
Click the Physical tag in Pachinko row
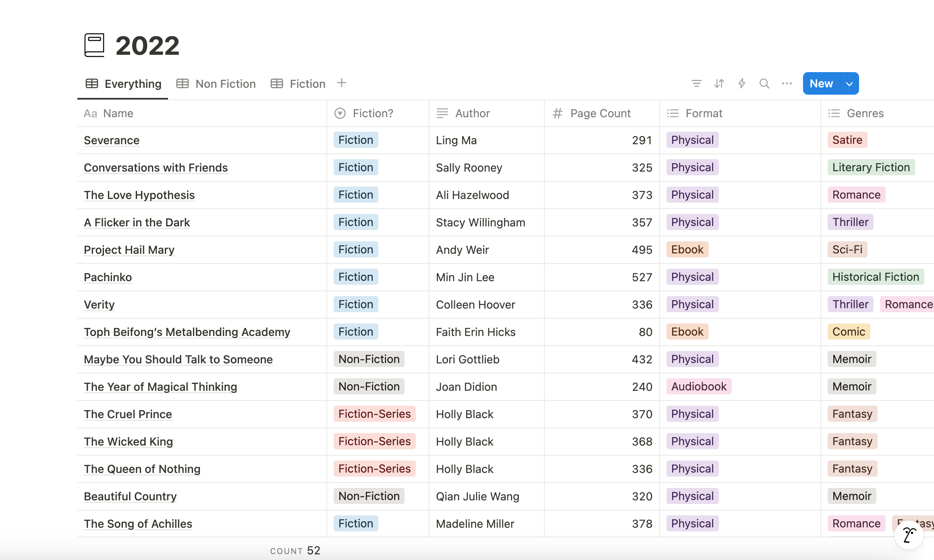pyautogui.click(x=693, y=277)
